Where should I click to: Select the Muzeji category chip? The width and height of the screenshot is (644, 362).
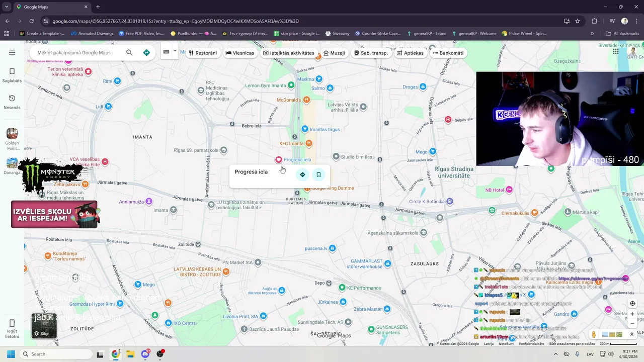[334, 53]
